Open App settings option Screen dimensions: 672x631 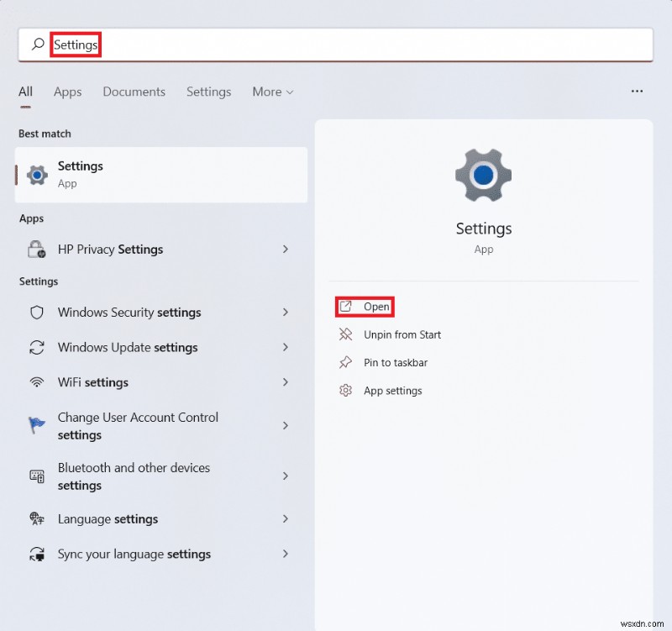pos(392,391)
